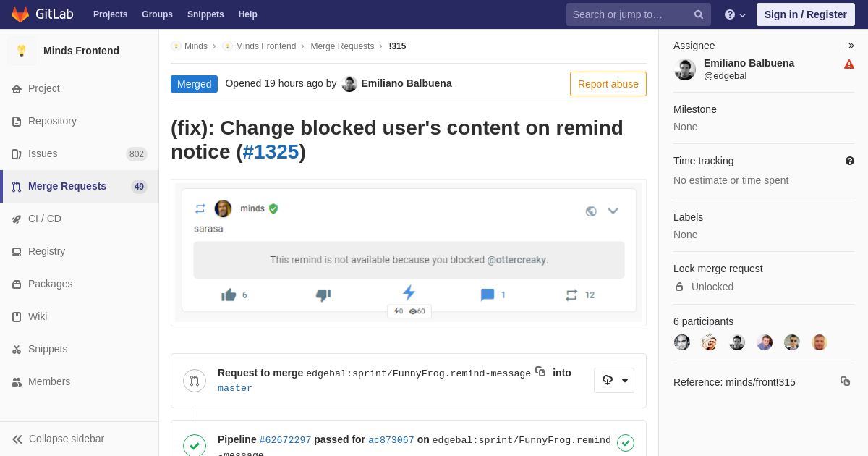Open the Minds Frontend project avatar
The width and height of the screenshot is (868, 456).
(22, 51)
